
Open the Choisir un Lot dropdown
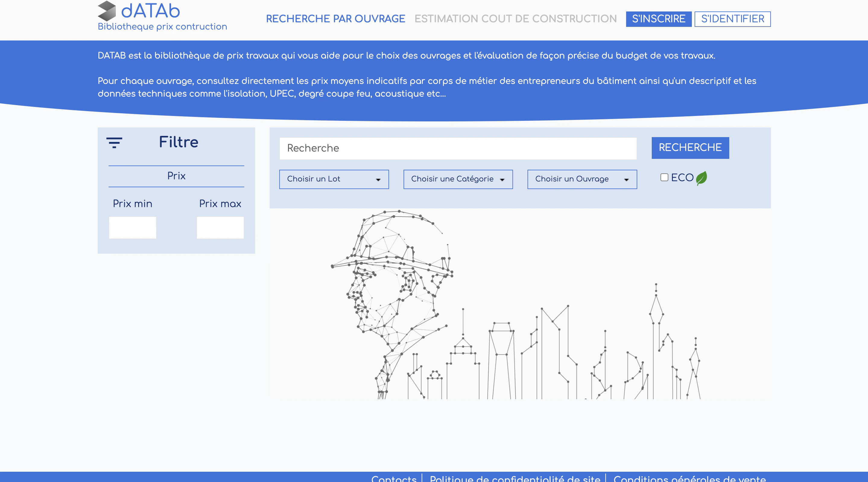pyautogui.click(x=334, y=179)
